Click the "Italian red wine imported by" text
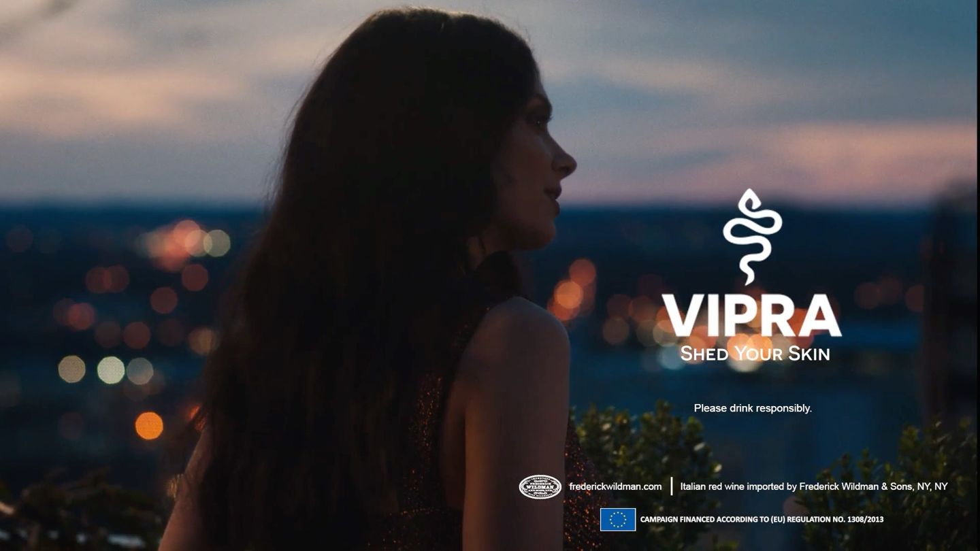Screen dimensions: 980x551 tap(738, 486)
